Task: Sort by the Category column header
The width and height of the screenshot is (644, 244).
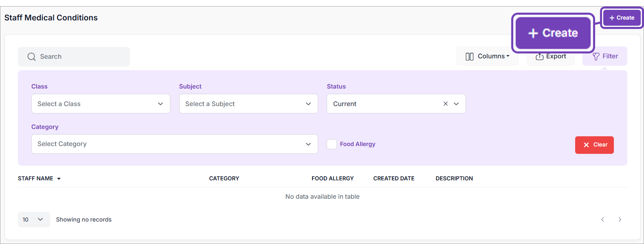Action: (224, 178)
